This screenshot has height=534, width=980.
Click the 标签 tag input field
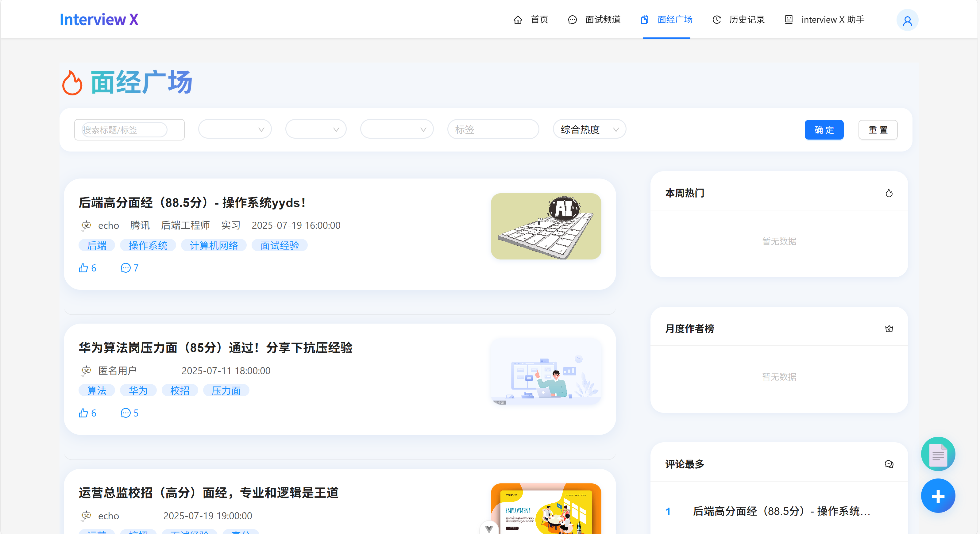click(493, 129)
